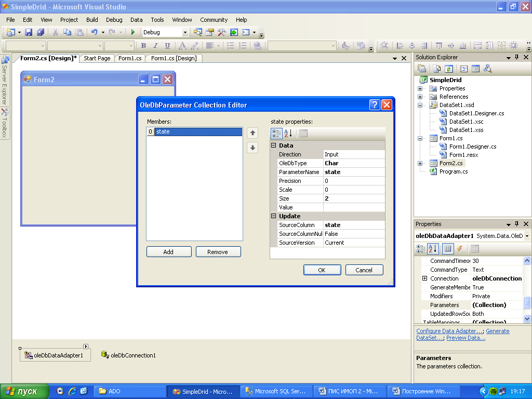Click the Save icon in the toolbar
Screen dimensions: 532x399
click(29, 32)
